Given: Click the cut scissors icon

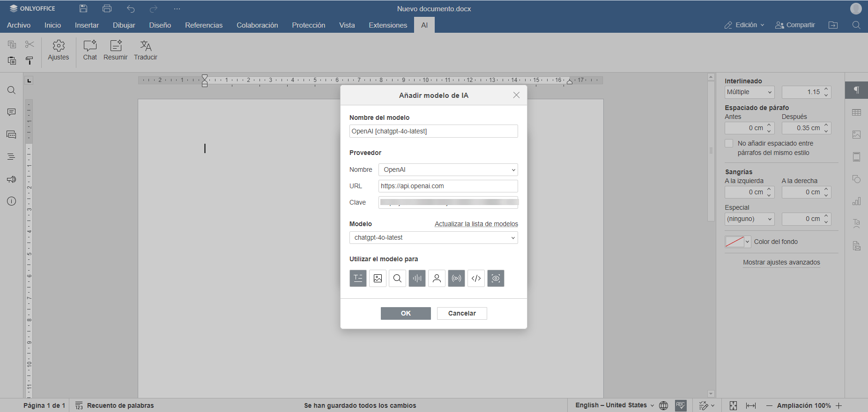Looking at the screenshot, I should 30,44.
